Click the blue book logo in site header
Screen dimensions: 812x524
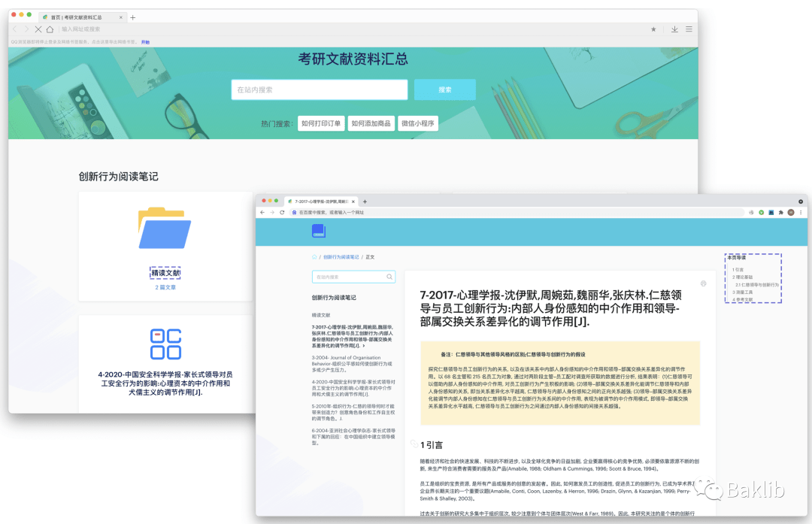(319, 231)
